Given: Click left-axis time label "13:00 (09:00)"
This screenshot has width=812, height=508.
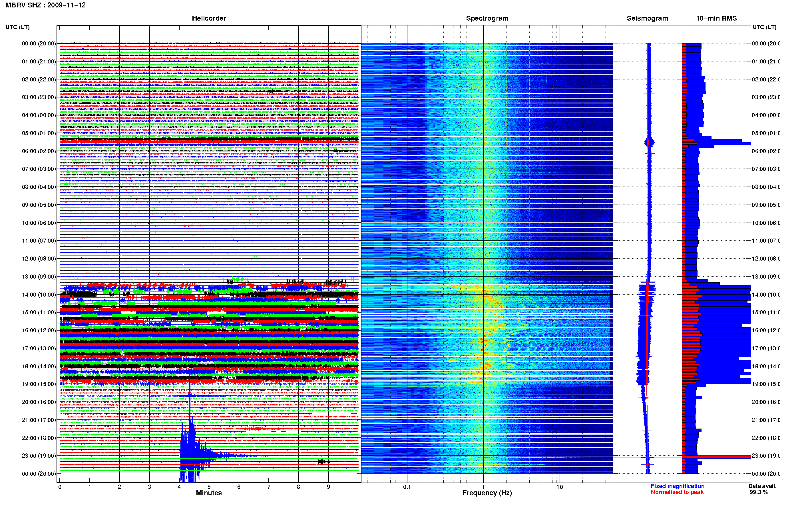Looking at the screenshot, I should (39, 277).
